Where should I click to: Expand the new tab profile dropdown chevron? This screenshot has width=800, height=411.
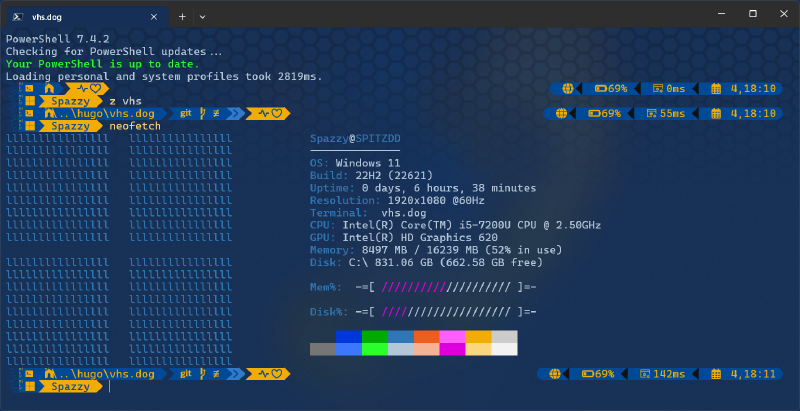pos(203,17)
